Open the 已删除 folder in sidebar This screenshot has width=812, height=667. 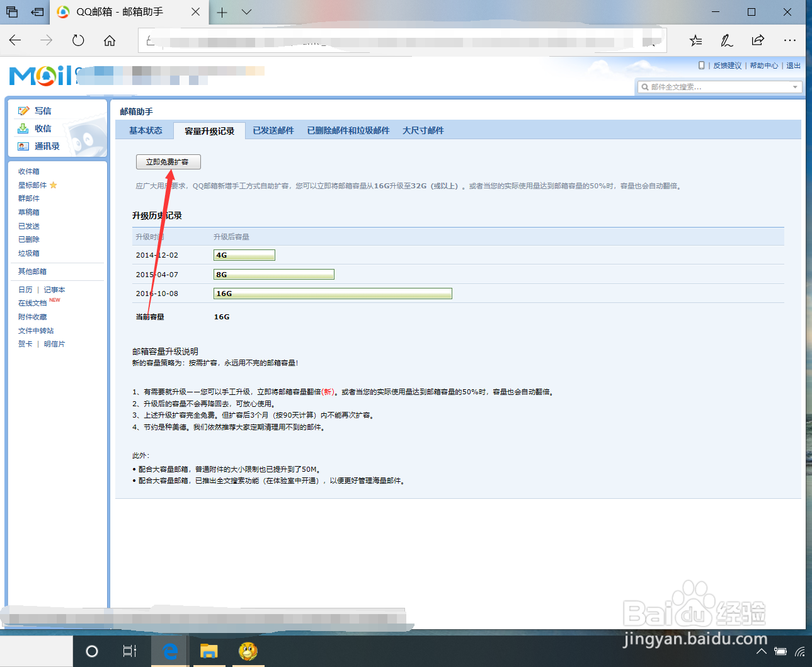[29, 239]
